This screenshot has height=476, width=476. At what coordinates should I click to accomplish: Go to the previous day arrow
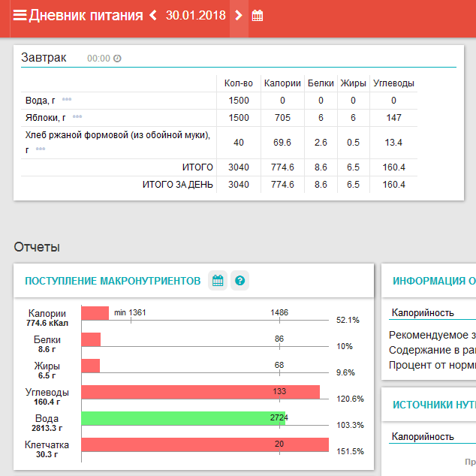click(x=153, y=16)
